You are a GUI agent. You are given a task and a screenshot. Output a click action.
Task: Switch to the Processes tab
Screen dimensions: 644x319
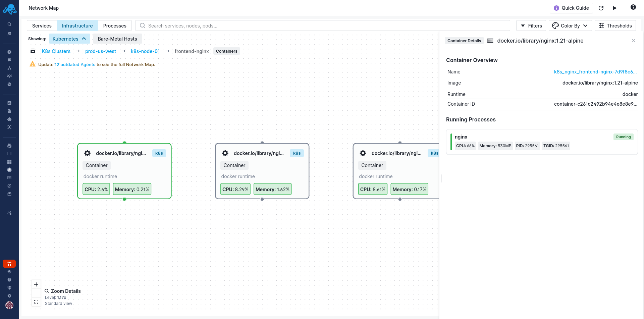115,26
